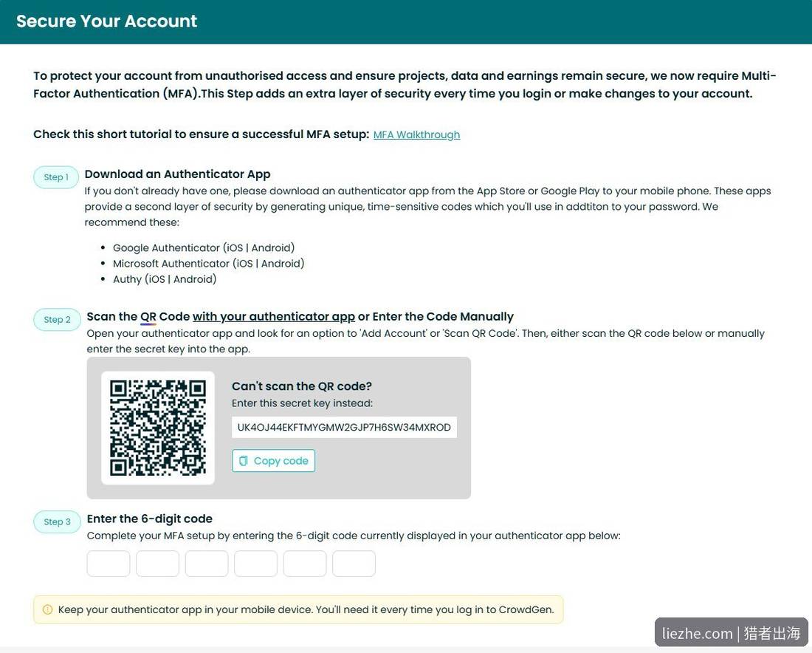The image size is (812, 653).
Task: Open the MFA Walkthrough link
Action: [x=416, y=134]
